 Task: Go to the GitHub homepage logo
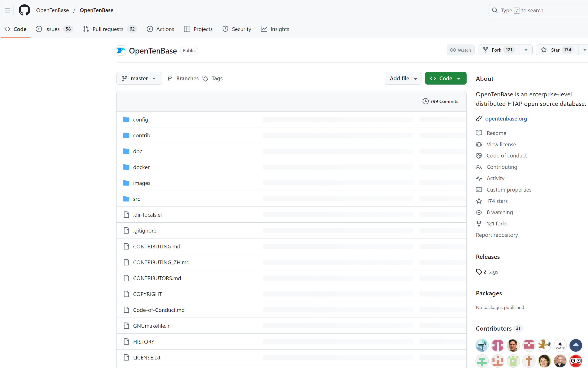[25, 10]
